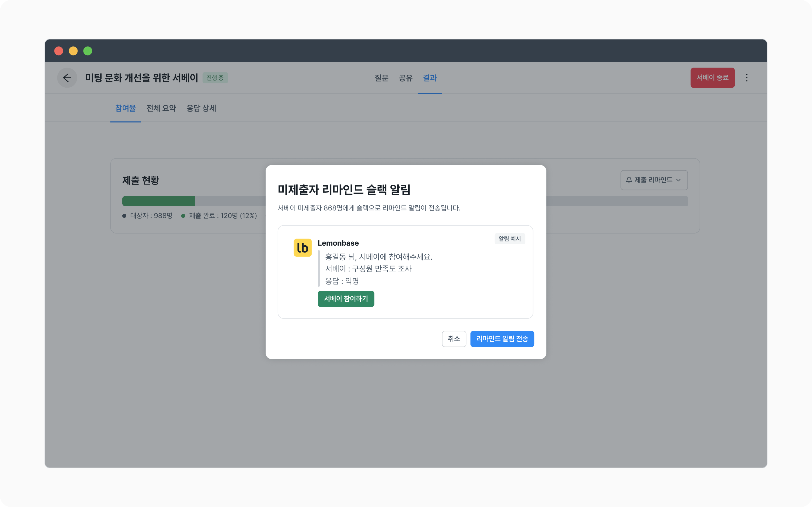Screen dimensions: 812x507
Task: Click the submission progress bar
Action: (x=336, y=201)
